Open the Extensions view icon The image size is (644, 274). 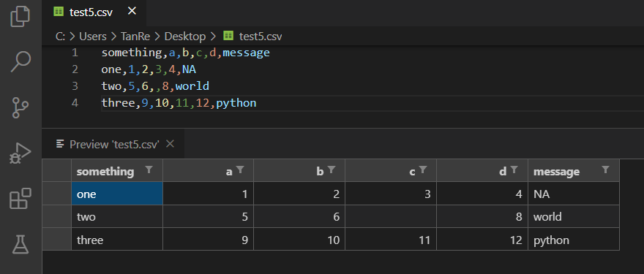(x=20, y=199)
